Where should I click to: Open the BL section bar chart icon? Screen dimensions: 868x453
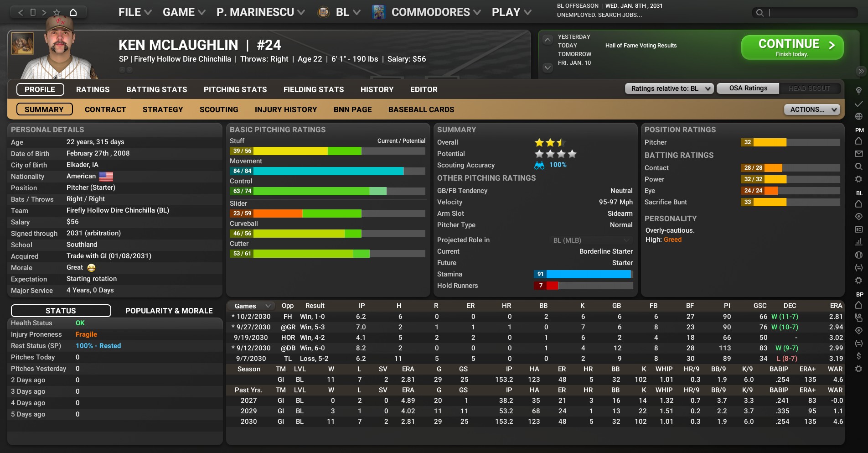pyautogui.click(x=858, y=242)
